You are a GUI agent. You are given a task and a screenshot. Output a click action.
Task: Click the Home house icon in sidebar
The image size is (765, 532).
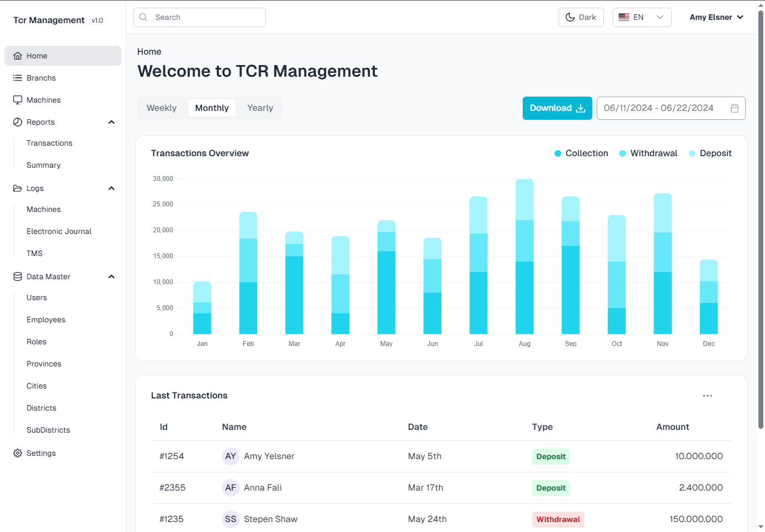[x=18, y=56]
